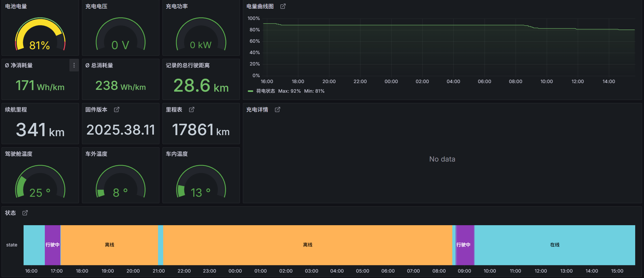Open three-dot menu on 净消耗量 panel
Image resolution: width=644 pixels, height=278 pixels.
(x=74, y=65)
